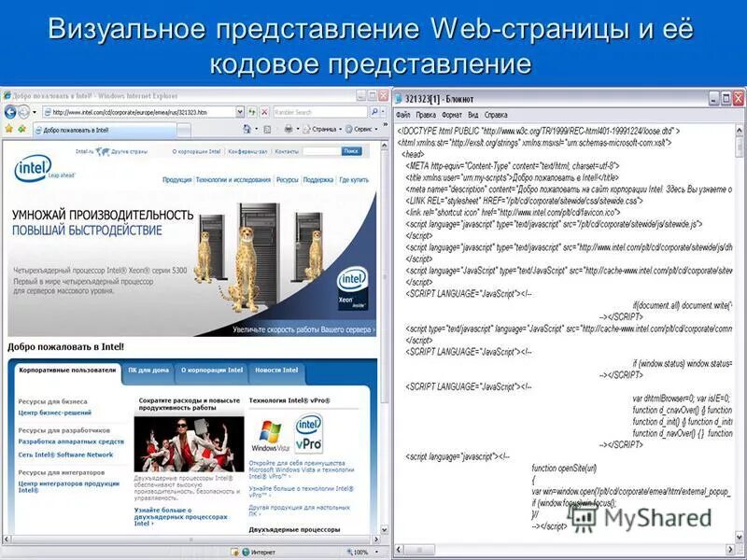Open the address bar history dropdown

click(x=239, y=112)
